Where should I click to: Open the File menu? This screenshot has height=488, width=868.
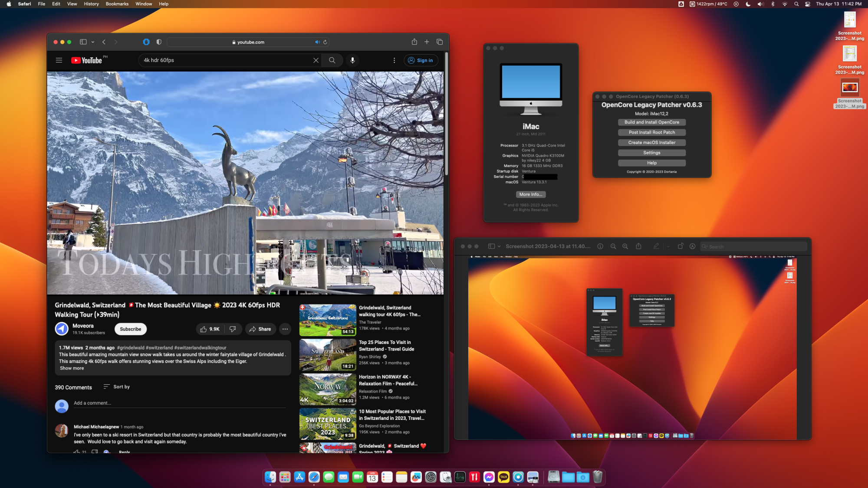42,4
